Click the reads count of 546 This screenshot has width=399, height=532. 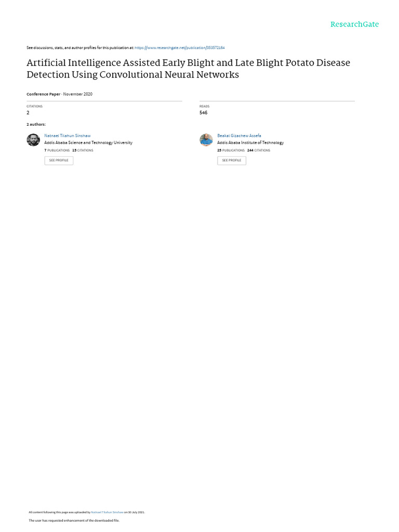click(203, 113)
